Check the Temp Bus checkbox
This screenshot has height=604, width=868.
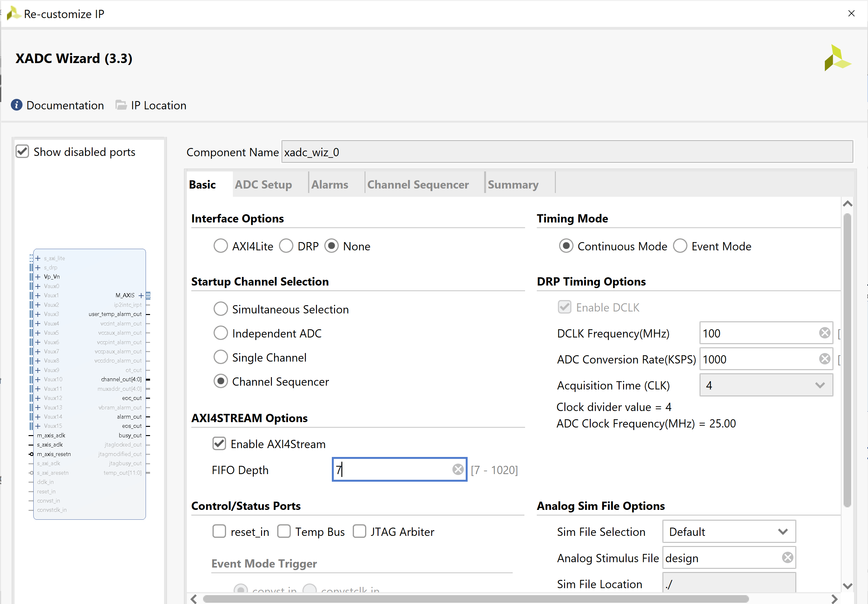(284, 531)
